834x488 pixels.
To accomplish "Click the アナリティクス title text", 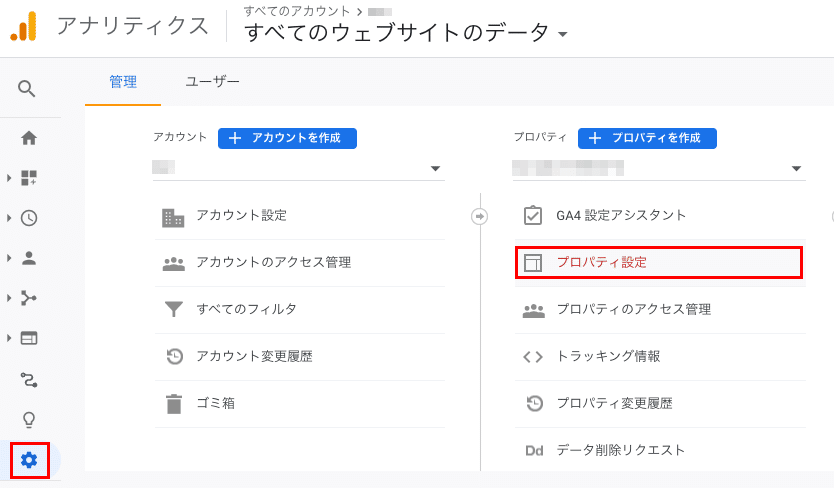I will [132, 26].
